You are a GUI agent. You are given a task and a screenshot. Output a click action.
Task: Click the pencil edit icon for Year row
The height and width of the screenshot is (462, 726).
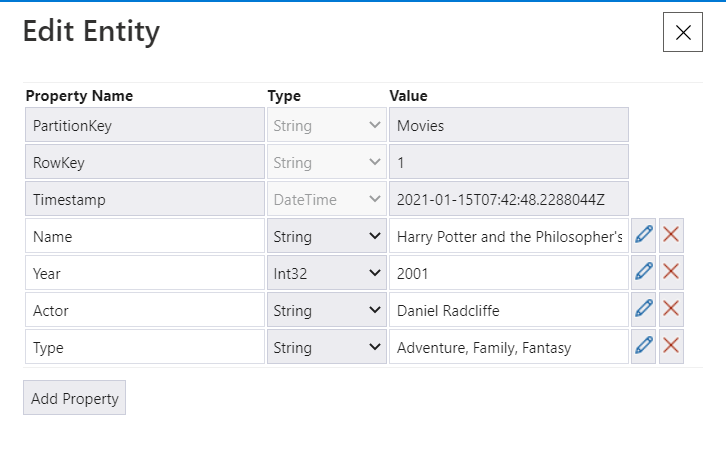(644, 273)
